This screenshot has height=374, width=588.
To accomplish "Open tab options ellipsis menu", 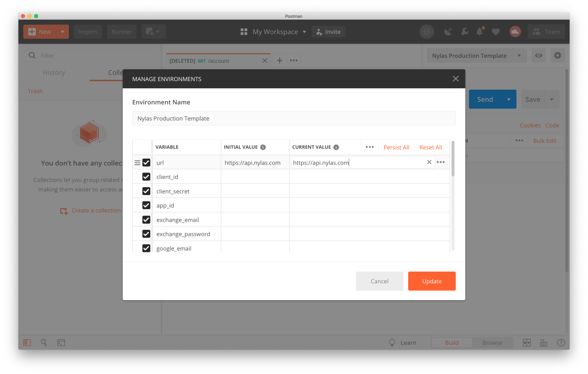I will (294, 60).
